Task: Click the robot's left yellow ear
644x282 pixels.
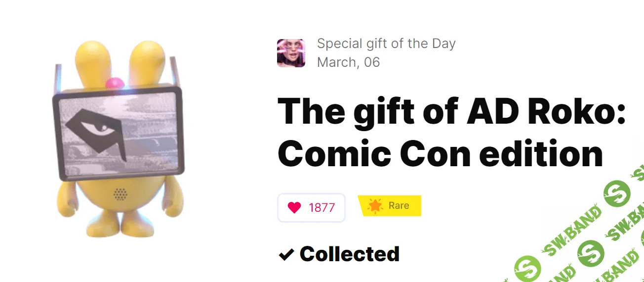Action: [x=90, y=59]
